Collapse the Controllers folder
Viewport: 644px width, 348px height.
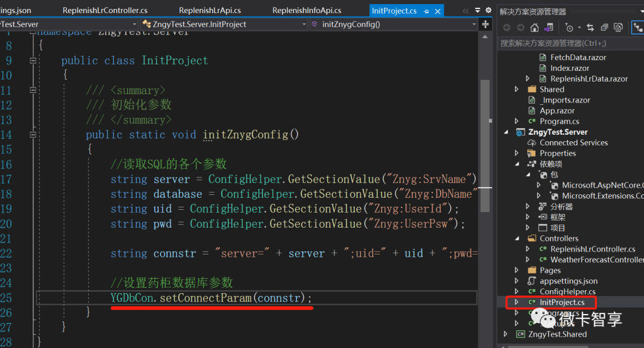[x=516, y=238]
